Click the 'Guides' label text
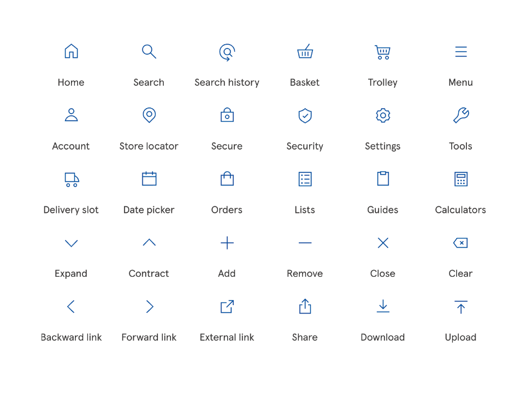Screen dimensions: 532x405 (383, 210)
